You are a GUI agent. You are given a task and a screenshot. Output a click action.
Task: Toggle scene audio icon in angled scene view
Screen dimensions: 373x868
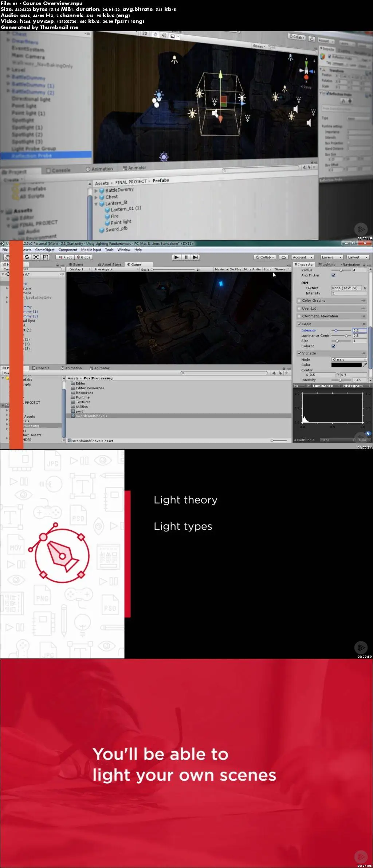[x=164, y=35]
